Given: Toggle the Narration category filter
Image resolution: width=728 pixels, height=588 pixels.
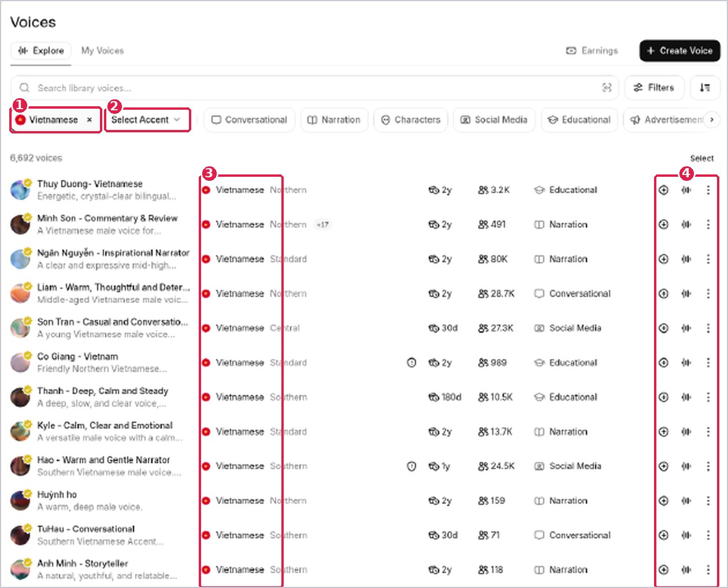Looking at the screenshot, I should click(334, 120).
